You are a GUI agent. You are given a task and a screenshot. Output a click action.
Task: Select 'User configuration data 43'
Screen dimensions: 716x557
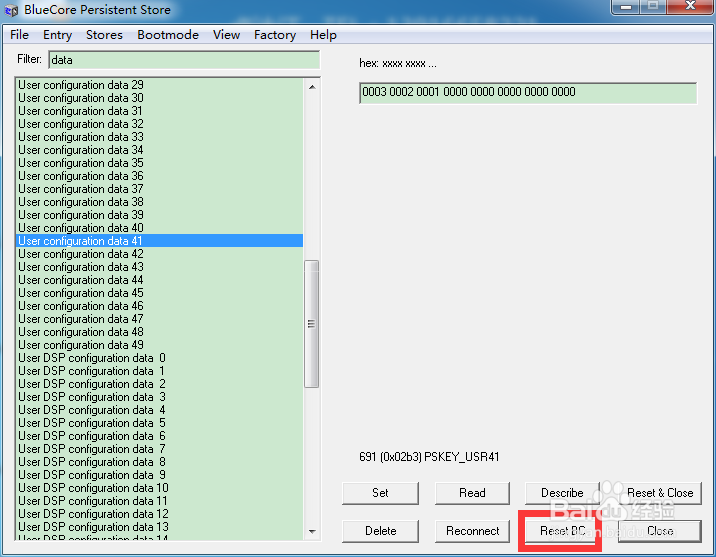pos(159,267)
